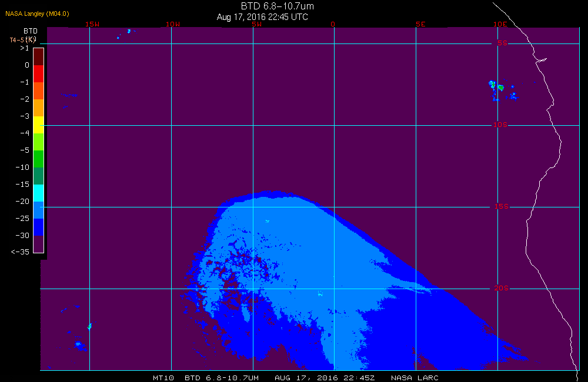The image size is (588, 382).
Task: Click the title 'BTD 6.8−10.7um'
Action: 278,6
